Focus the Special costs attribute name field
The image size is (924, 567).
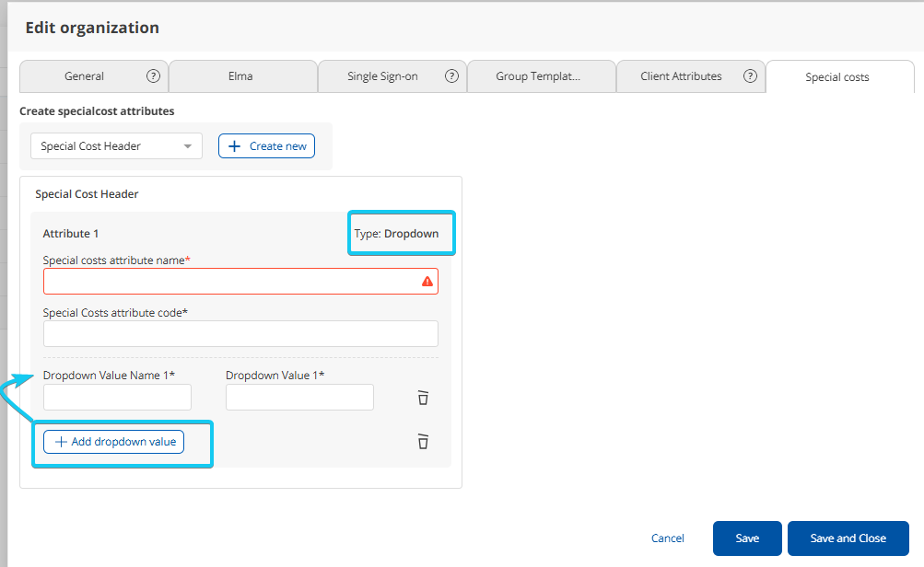click(x=230, y=282)
